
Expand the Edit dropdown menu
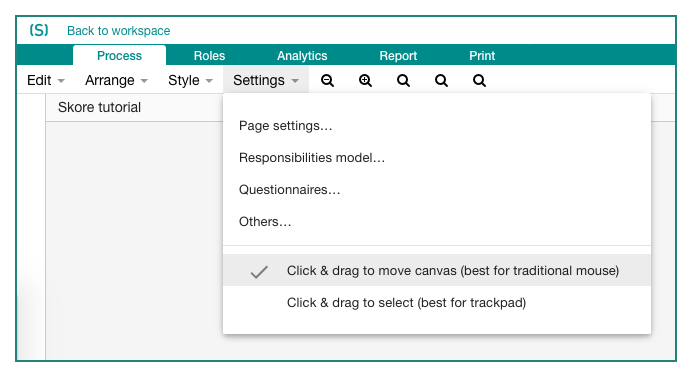(x=46, y=80)
